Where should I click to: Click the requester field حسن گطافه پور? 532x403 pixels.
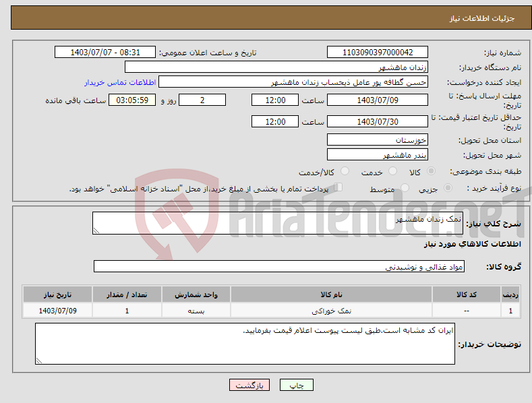[x=293, y=82]
